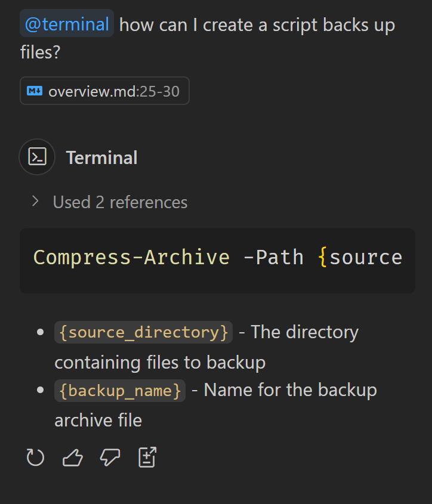The height and width of the screenshot is (504, 432).
Task: Open the Used 2 references list
Action: point(120,202)
